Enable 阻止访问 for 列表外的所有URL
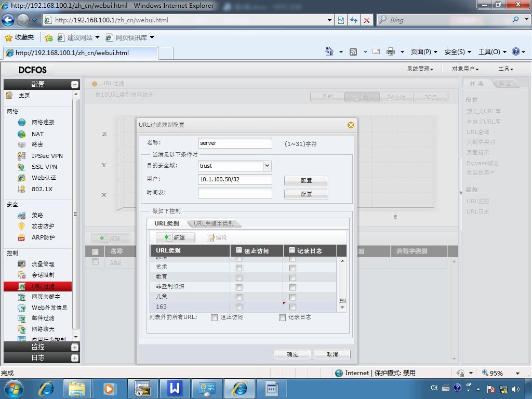The image size is (532, 399). click(214, 317)
